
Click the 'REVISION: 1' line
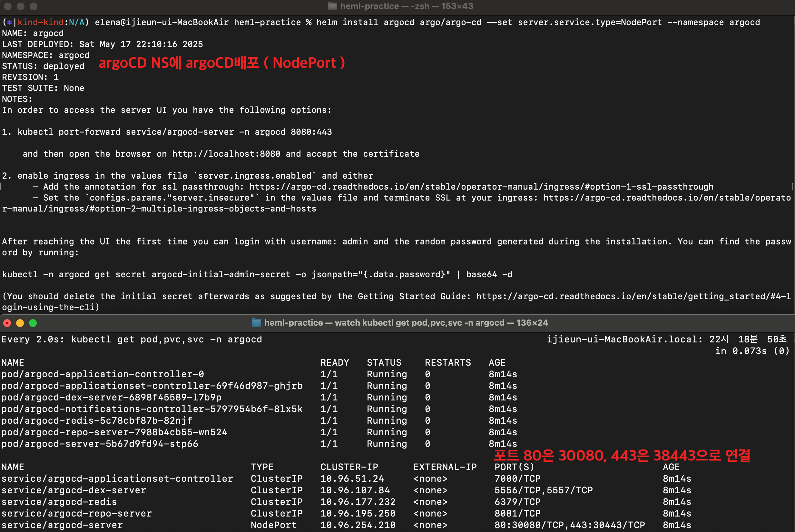30,77
